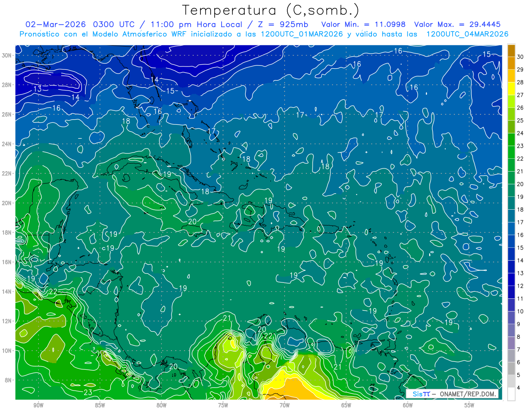532x411 pixels.
Task: Click the "18N" latitude axis label
Action: 7,232
